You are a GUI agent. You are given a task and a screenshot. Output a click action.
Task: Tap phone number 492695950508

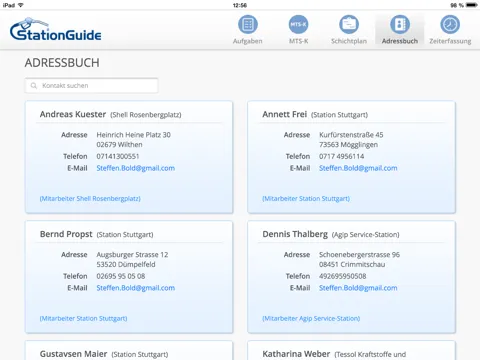click(x=342, y=276)
